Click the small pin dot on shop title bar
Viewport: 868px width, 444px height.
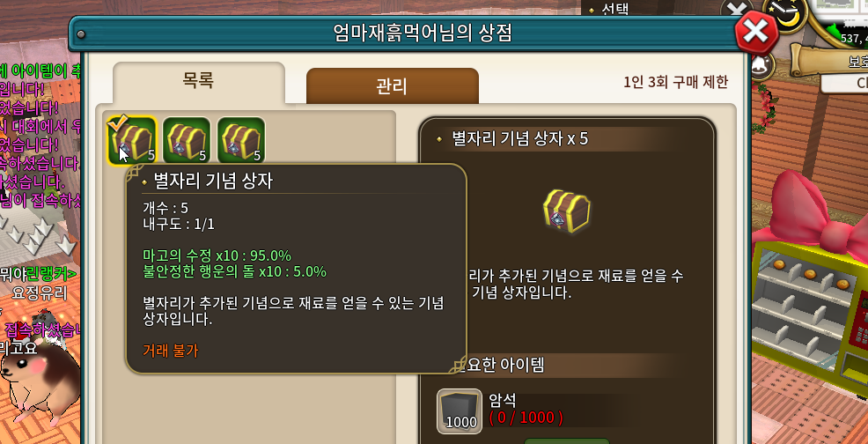pyautogui.click(x=81, y=34)
